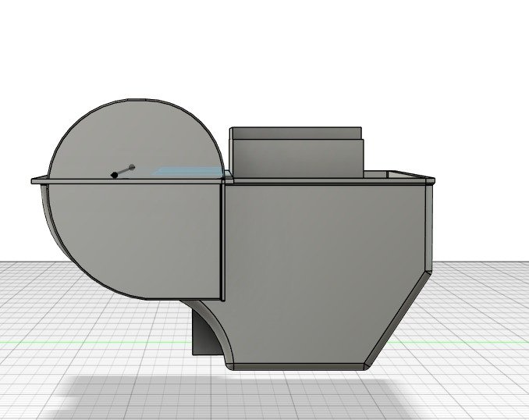Select the narrow right vertical wall face
Viewport: 529px width, 420px height.
(427, 226)
